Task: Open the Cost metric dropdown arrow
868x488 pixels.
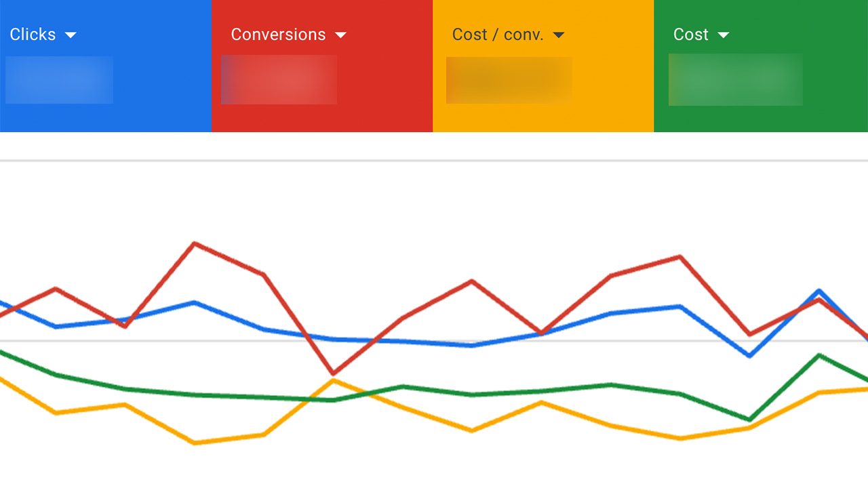Action: (x=723, y=35)
